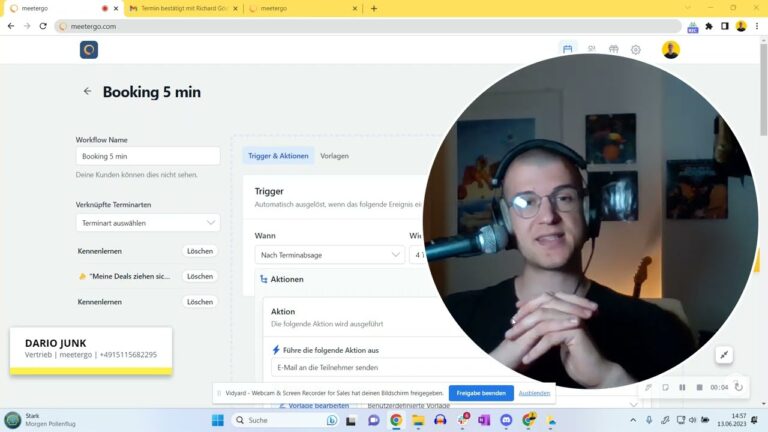768x432 pixels.
Task: Click the Workflow Name input field
Action: [x=147, y=156]
